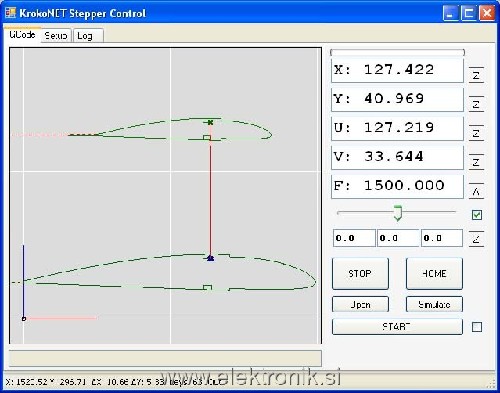This screenshot has height=393, width=500.
Task: Toggle the checked box beside the speed slider
Action: (x=477, y=215)
